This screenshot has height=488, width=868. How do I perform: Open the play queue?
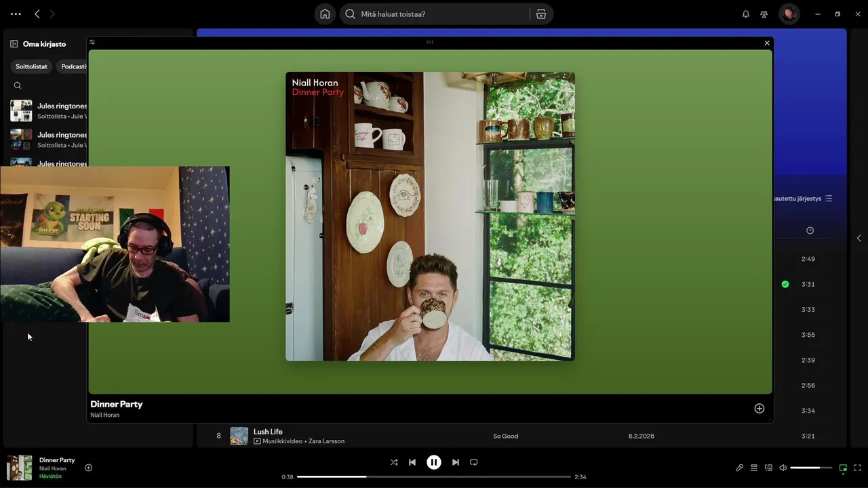[x=754, y=468]
